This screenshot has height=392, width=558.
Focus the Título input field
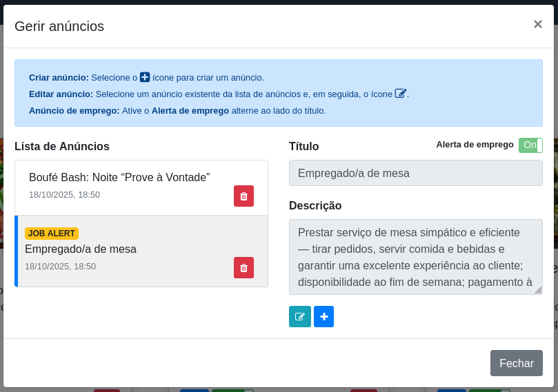point(416,173)
